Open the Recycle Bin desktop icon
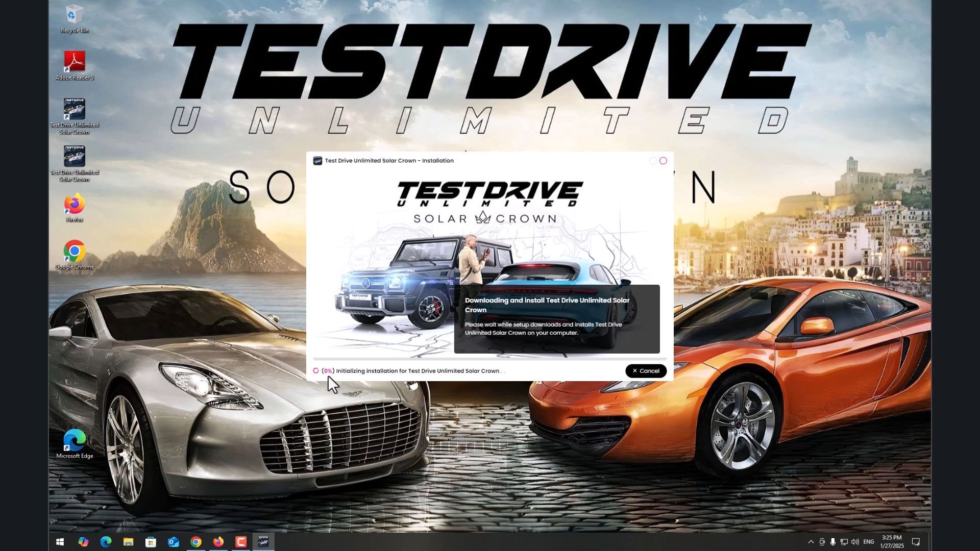This screenshot has height=551, width=980. [x=75, y=19]
